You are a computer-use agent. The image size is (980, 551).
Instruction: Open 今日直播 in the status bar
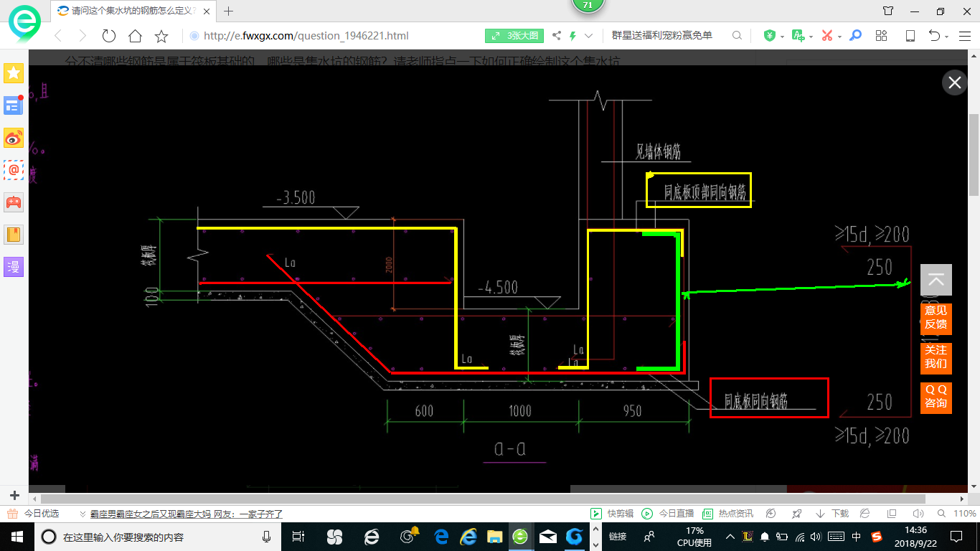click(x=668, y=514)
